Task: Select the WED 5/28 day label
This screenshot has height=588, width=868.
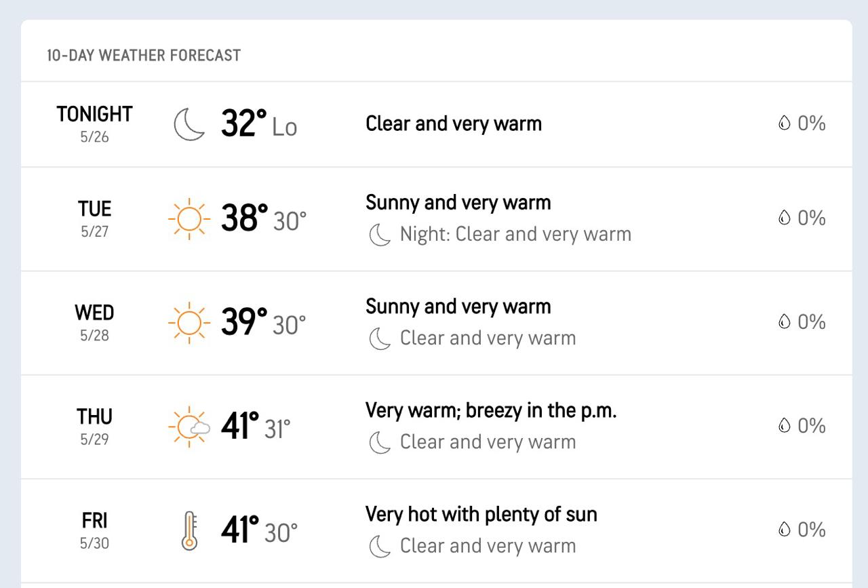Action: 94,322
